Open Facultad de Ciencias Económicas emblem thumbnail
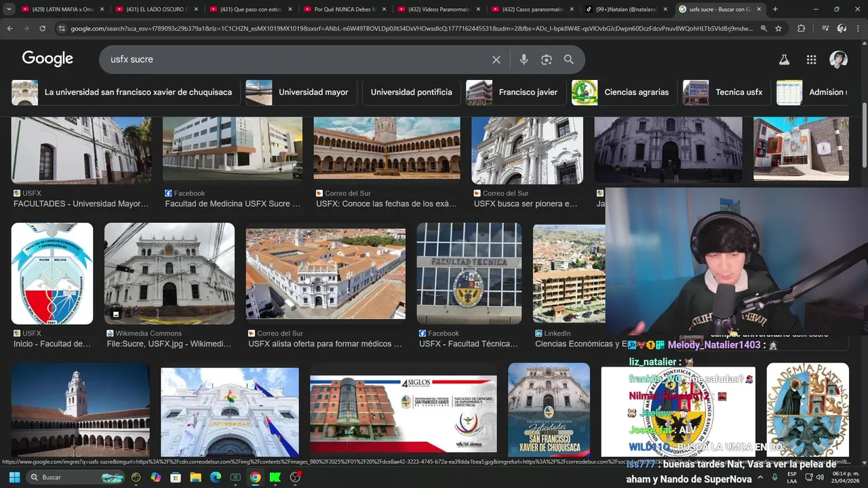 tap(52, 274)
